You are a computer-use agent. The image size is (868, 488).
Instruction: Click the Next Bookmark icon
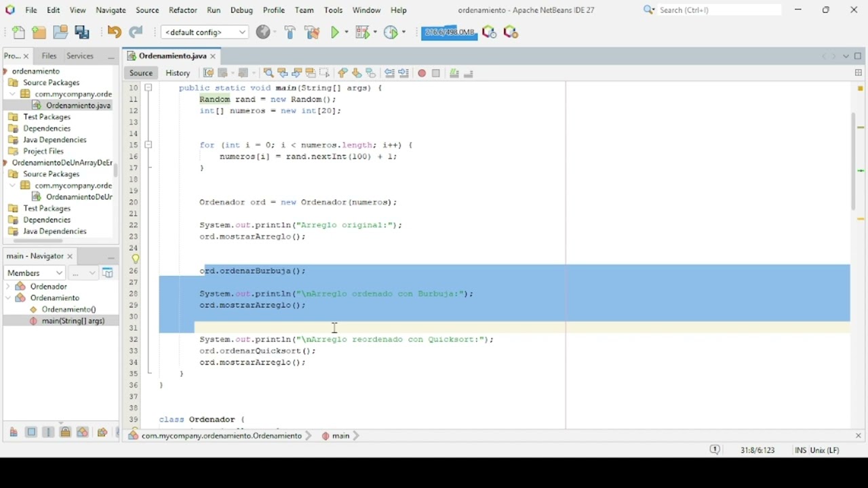click(x=357, y=73)
